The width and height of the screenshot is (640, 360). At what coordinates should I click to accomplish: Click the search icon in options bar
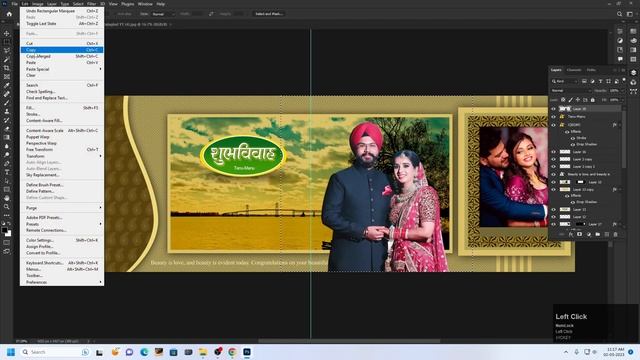point(620,14)
